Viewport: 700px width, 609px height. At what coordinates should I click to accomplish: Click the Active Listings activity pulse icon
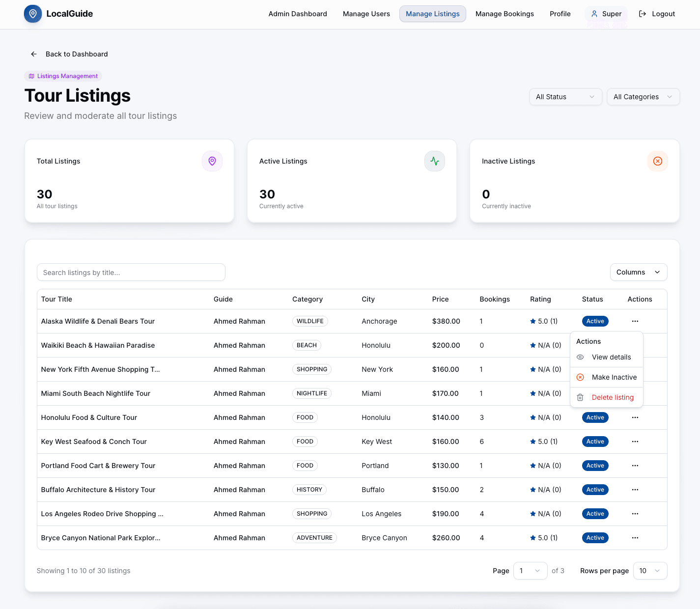tap(434, 161)
